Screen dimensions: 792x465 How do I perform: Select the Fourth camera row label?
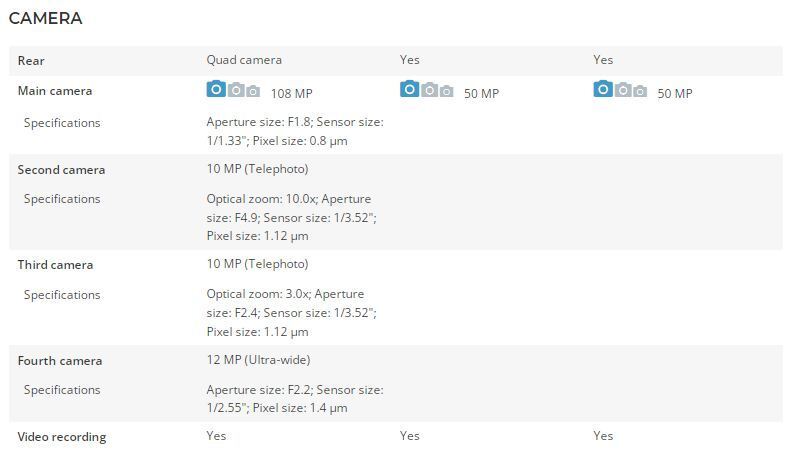click(x=60, y=361)
